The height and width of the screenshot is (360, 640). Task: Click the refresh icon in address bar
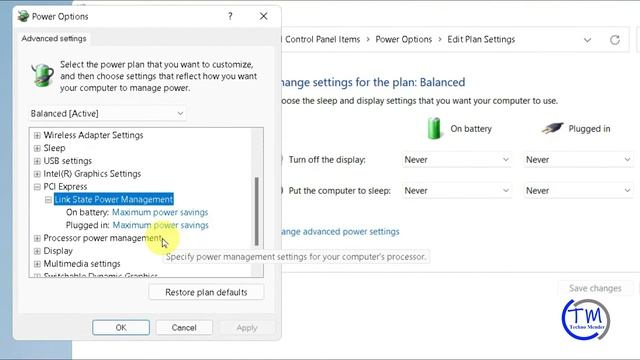pos(615,40)
